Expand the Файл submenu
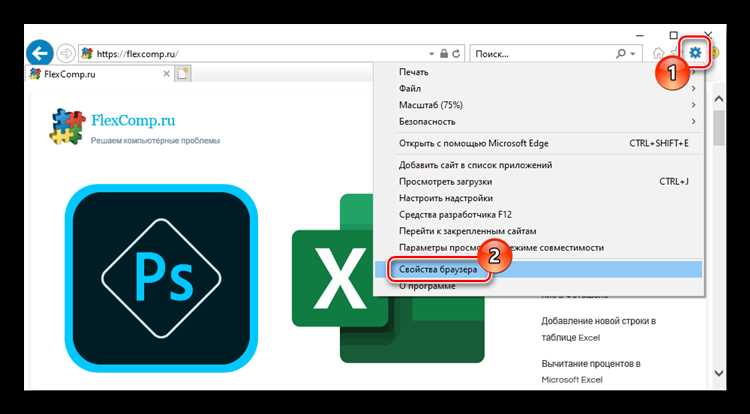 538,88
